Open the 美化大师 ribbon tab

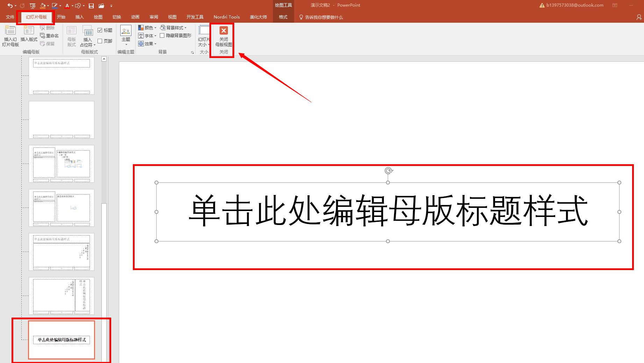(258, 16)
